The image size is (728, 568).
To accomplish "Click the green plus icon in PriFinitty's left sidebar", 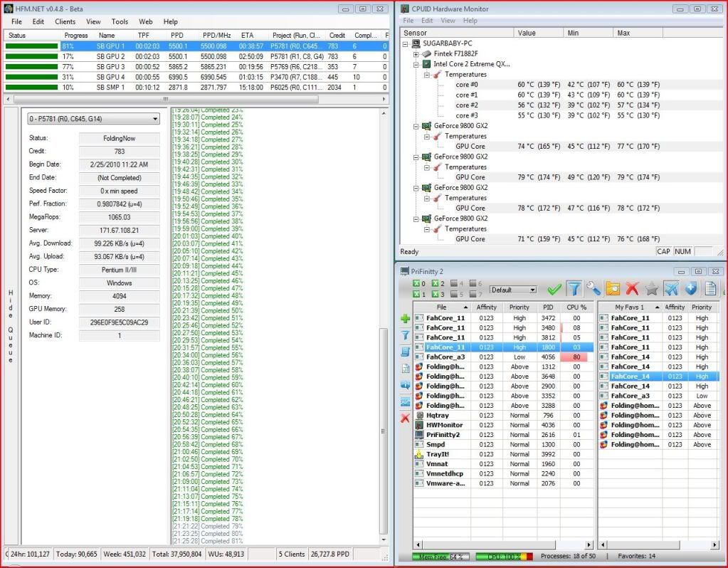I will tap(406, 319).
